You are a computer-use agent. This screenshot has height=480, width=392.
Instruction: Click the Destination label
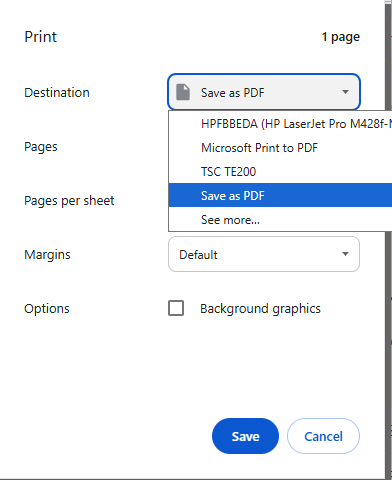point(57,93)
